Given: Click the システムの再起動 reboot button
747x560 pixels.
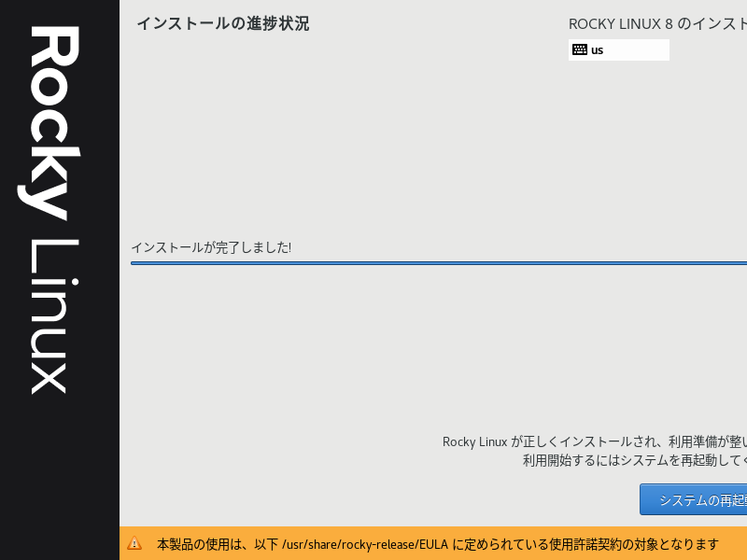Looking at the screenshot, I should point(694,499).
